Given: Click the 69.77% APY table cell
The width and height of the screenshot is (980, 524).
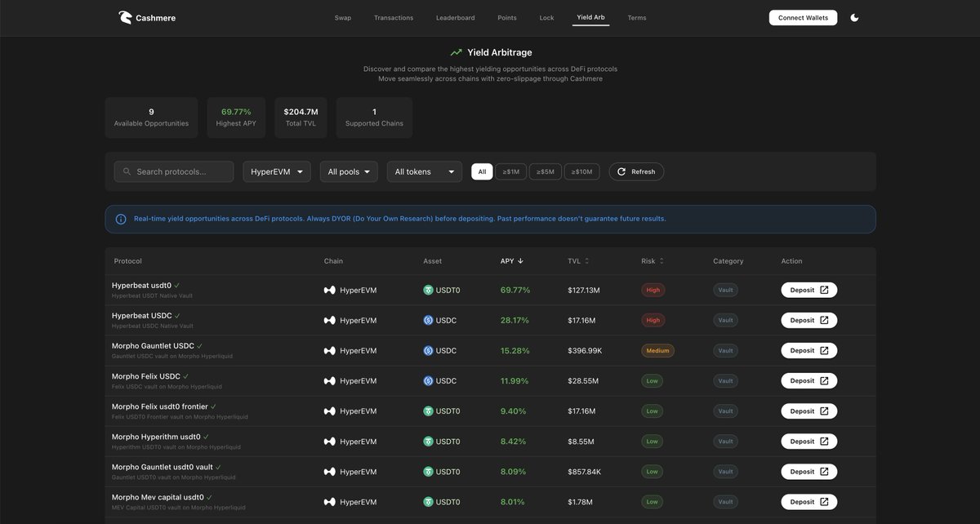Looking at the screenshot, I should pos(515,290).
